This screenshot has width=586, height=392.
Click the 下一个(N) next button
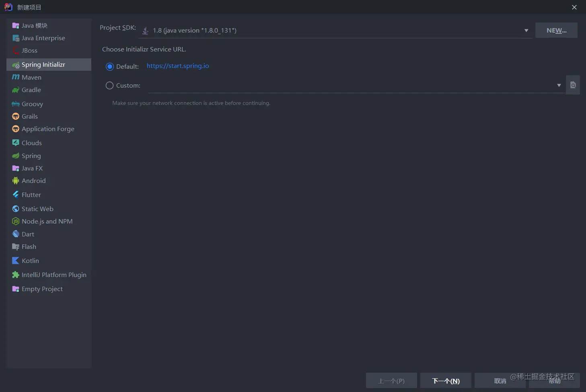[x=446, y=381]
